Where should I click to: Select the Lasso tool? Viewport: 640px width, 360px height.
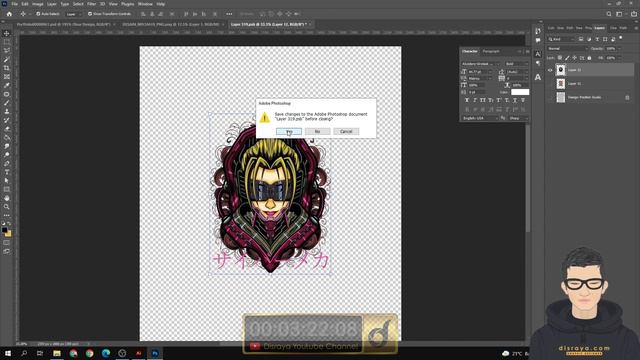(x=7, y=51)
